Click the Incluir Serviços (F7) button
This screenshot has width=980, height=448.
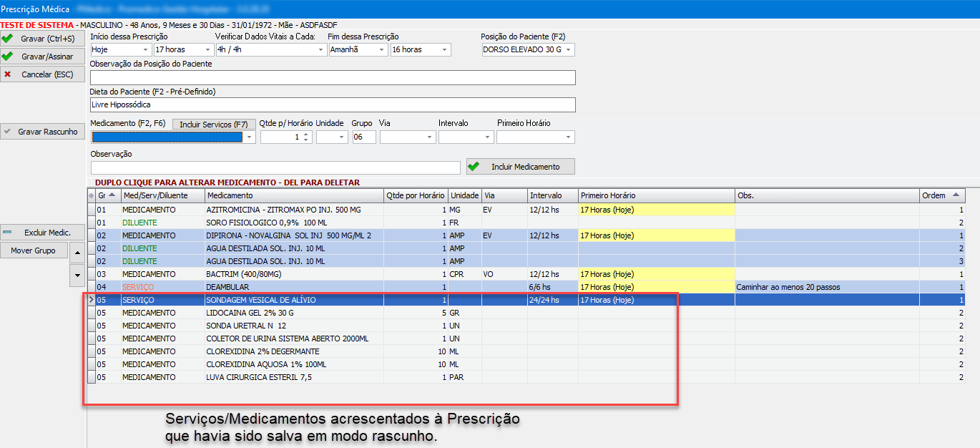(x=214, y=124)
